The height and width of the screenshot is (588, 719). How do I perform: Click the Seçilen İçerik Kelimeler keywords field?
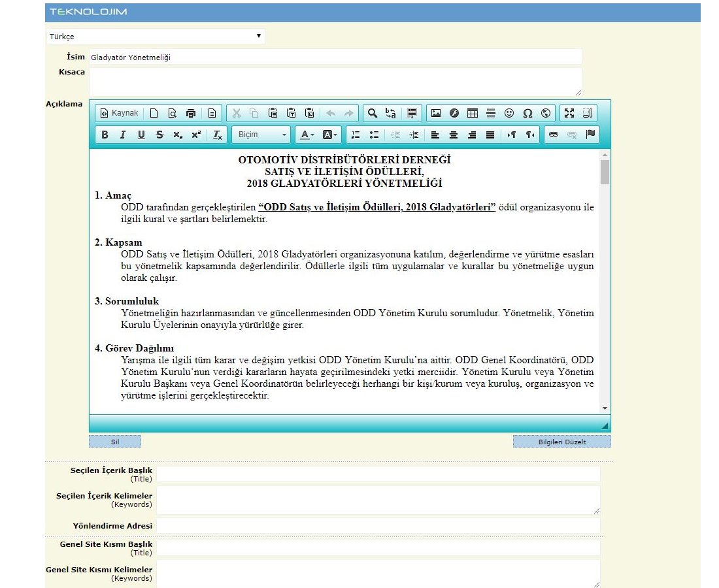click(378, 500)
